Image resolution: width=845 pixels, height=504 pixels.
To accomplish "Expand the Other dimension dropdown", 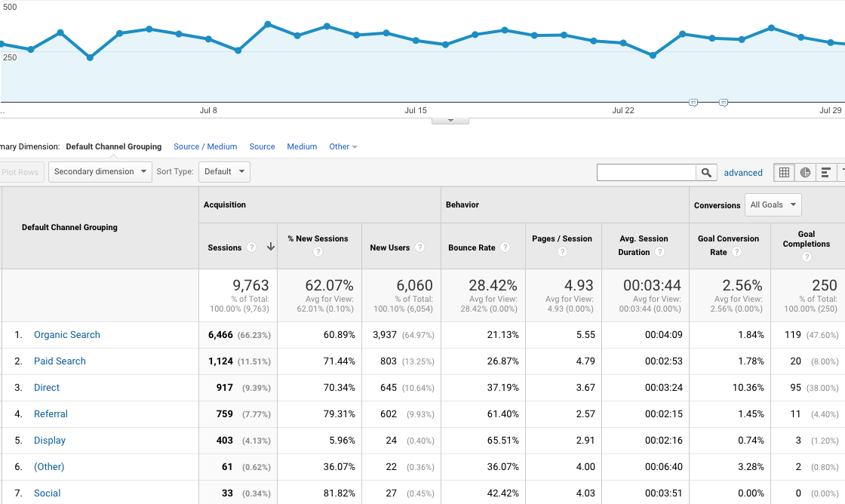I will (x=343, y=147).
